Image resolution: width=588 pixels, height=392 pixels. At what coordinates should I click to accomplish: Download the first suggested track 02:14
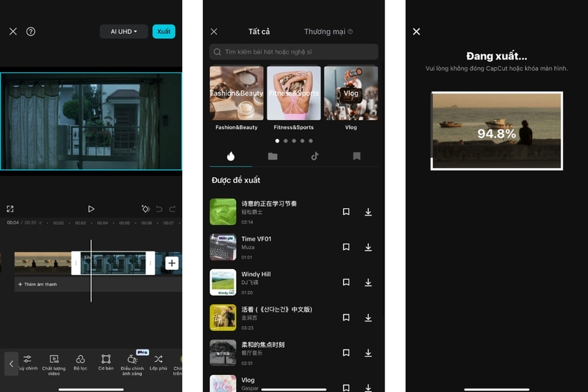[368, 212]
